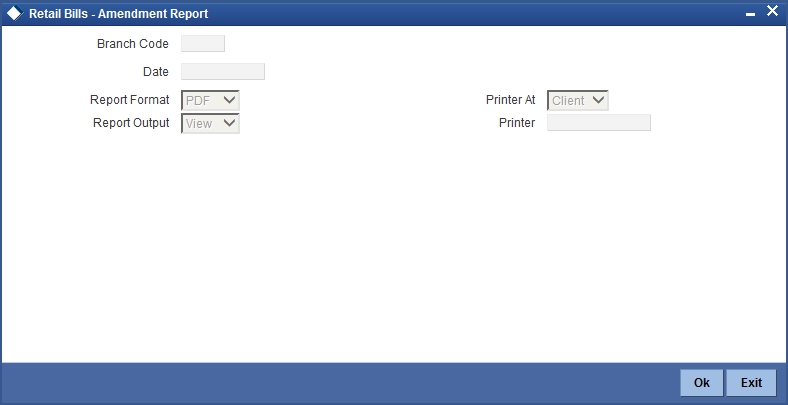Click the Ok button
The image size is (788, 405).
[x=702, y=383]
